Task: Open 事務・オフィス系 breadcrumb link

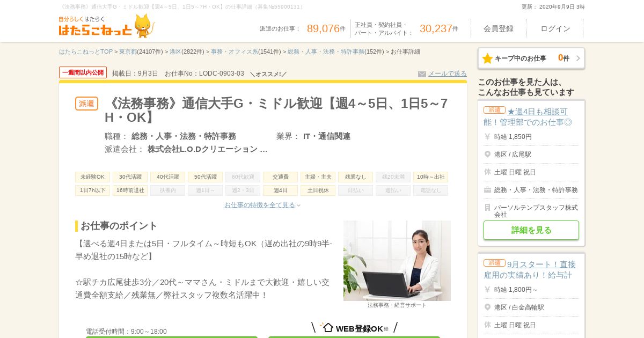Action: click(x=235, y=52)
